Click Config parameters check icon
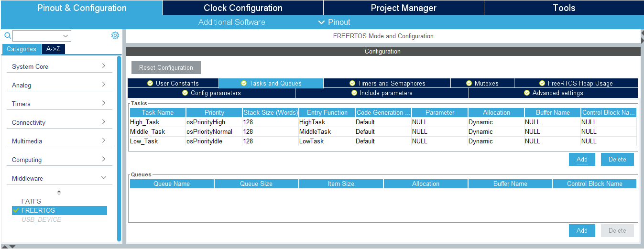 [185, 93]
